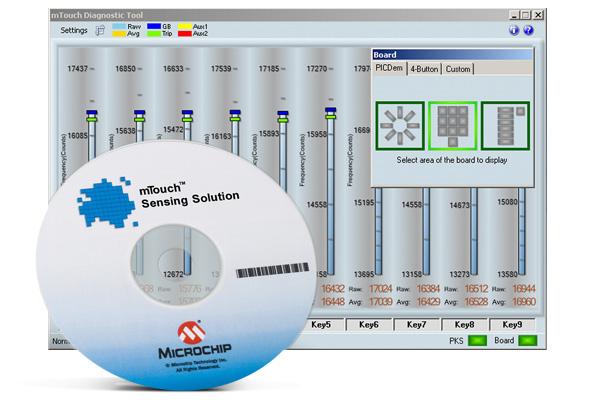Open the Settings menu
The height and width of the screenshot is (400, 600).
pyautogui.click(x=74, y=30)
